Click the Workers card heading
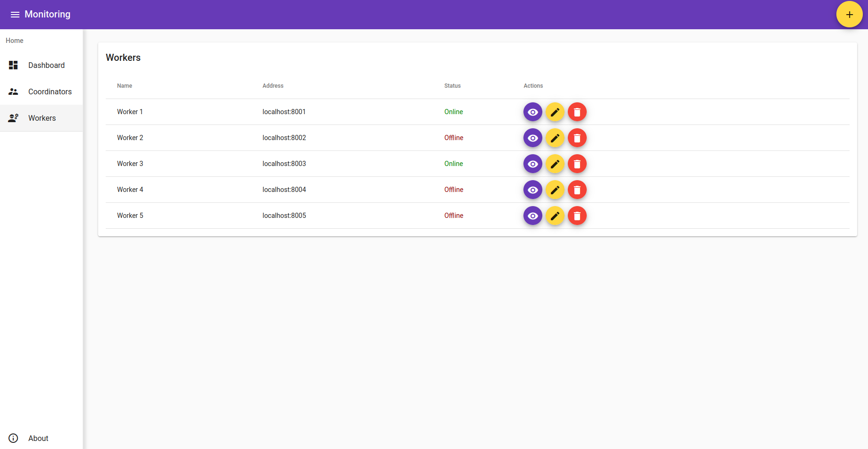 pyautogui.click(x=123, y=58)
